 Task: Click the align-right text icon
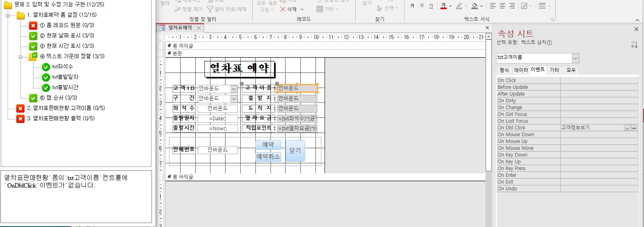(512, 6)
